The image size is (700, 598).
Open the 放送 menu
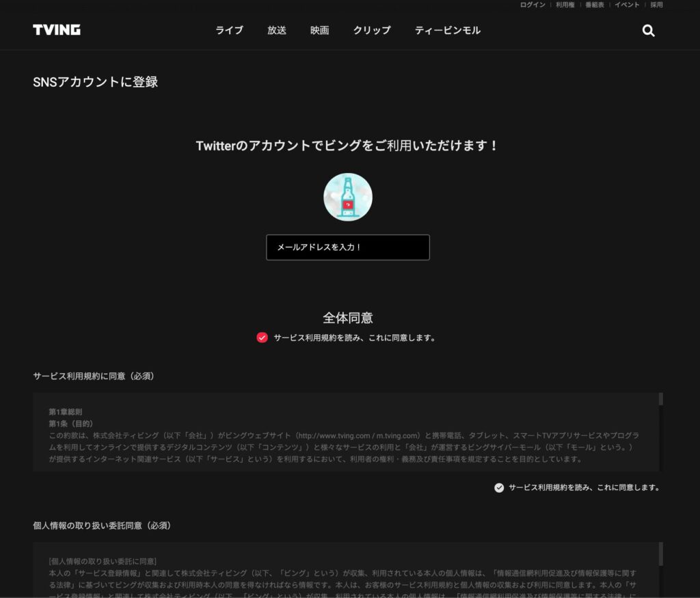tap(277, 30)
